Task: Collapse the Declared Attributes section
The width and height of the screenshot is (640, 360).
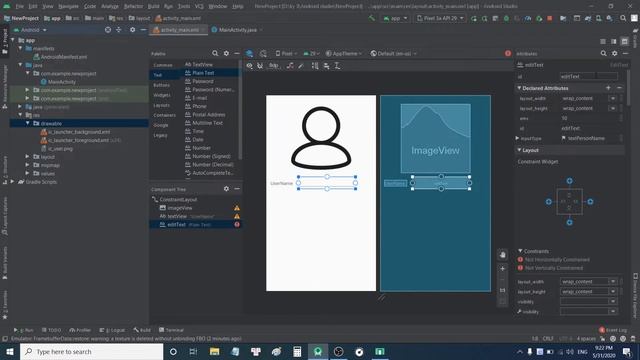Action: click(519, 88)
